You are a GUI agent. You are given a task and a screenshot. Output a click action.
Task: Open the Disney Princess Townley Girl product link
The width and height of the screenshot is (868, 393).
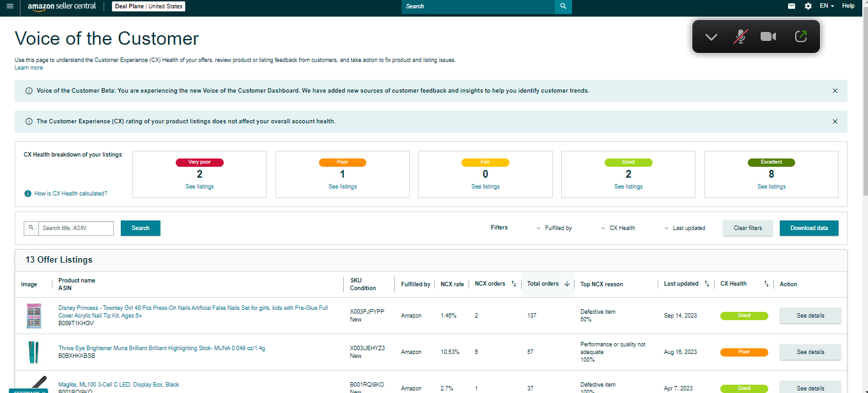pyautogui.click(x=193, y=311)
